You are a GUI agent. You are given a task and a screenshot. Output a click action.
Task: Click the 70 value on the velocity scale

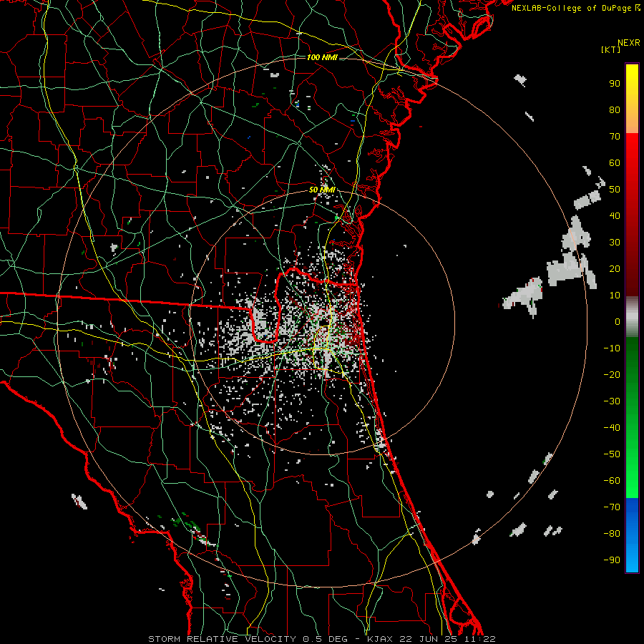point(615,137)
